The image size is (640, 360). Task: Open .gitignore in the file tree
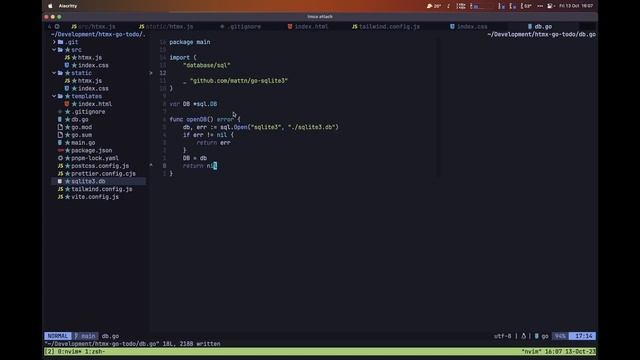click(88, 112)
